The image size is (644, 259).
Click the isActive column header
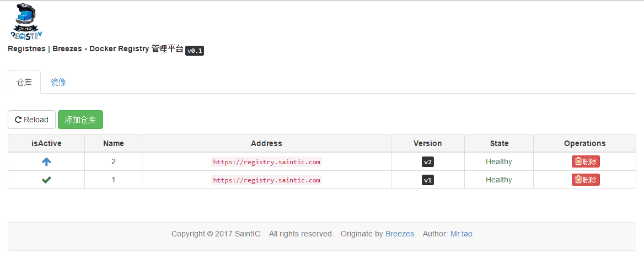(46, 143)
